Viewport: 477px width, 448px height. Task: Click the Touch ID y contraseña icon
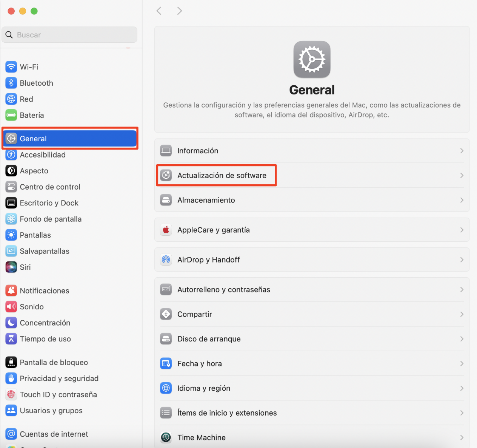tap(11, 394)
